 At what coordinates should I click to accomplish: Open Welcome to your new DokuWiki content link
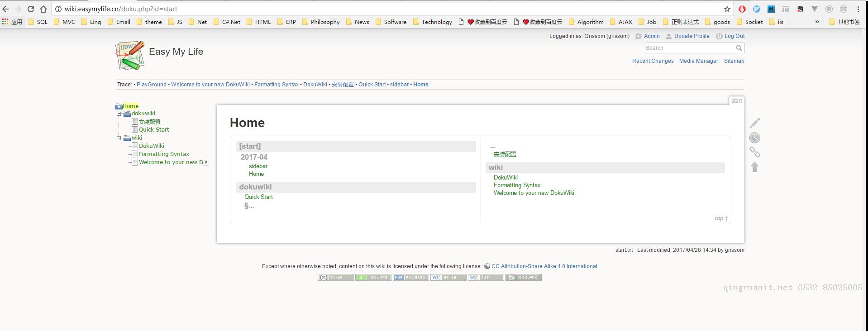[x=534, y=193]
